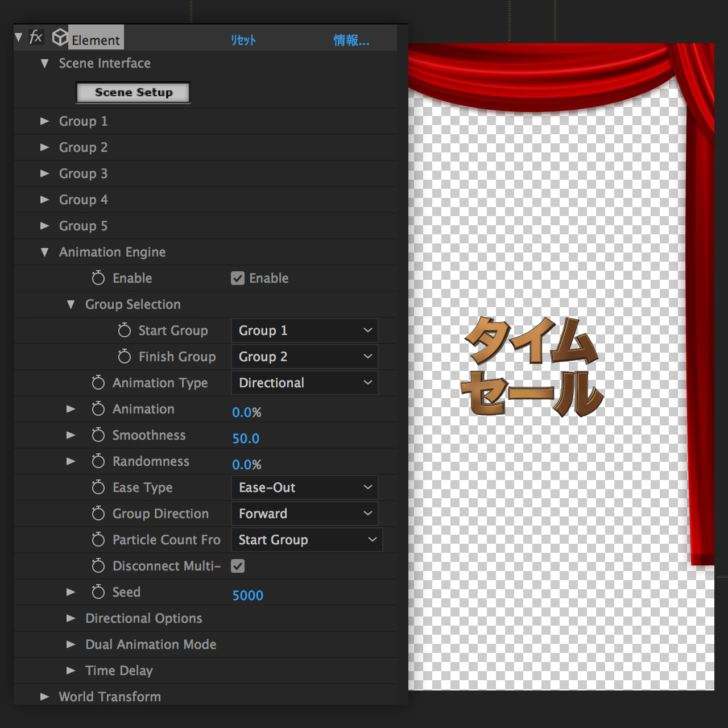Toggle the Disconnect Multi-Object checkbox
Viewport: 728px width, 728px height.
click(x=238, y=566)
